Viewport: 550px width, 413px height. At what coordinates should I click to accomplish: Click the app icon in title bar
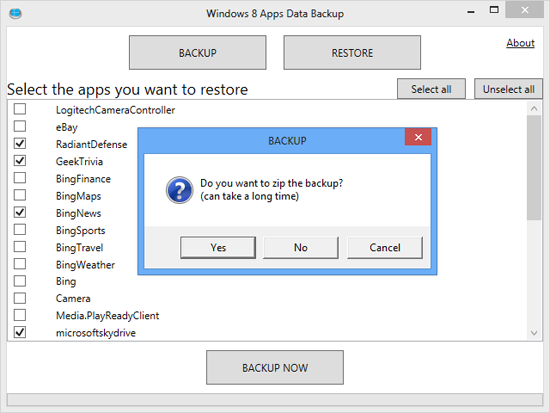point(15,13)
